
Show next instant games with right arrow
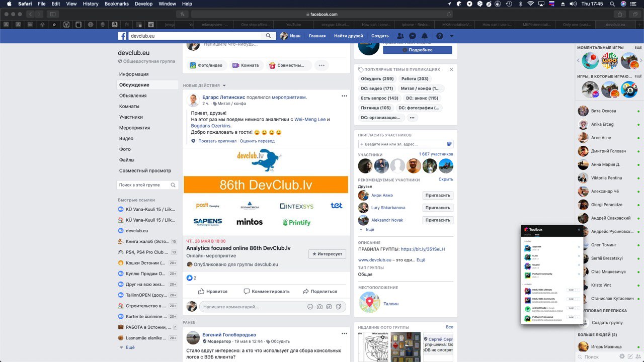(x=640, y=61)
